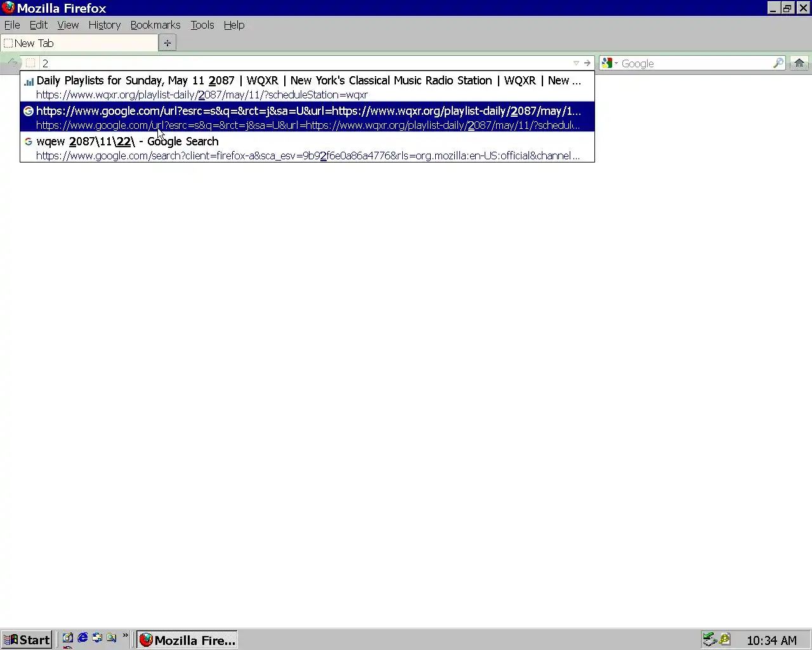
Task: Click the Show Desktop quick launch icon
Action: [x=68, y=638]
